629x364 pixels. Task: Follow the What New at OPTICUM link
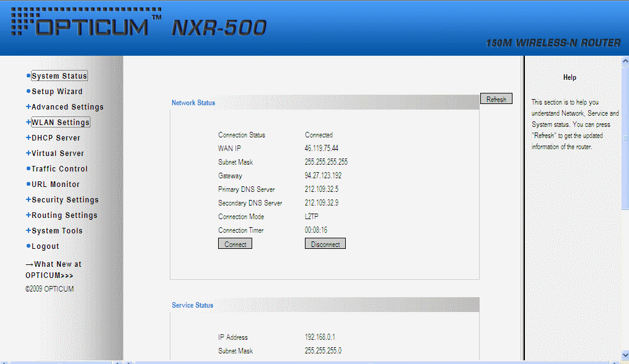tap(53, 270)
